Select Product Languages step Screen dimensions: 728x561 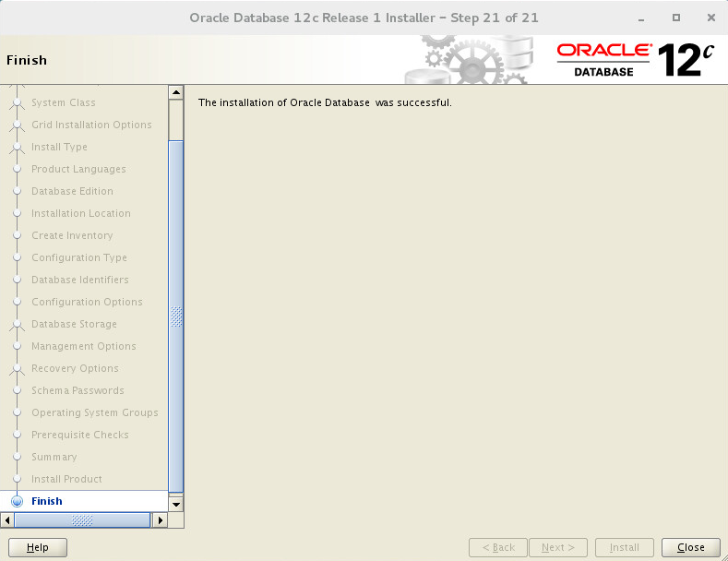(78, 169)
